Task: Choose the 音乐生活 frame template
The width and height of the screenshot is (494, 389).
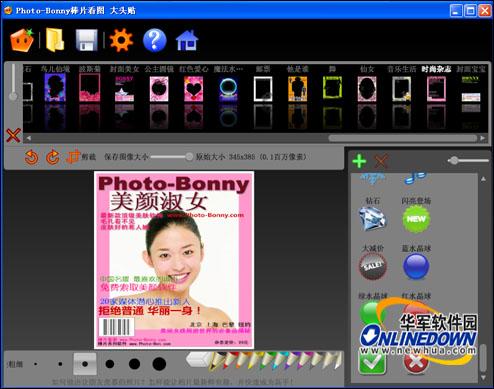Action: coord(402,89)
